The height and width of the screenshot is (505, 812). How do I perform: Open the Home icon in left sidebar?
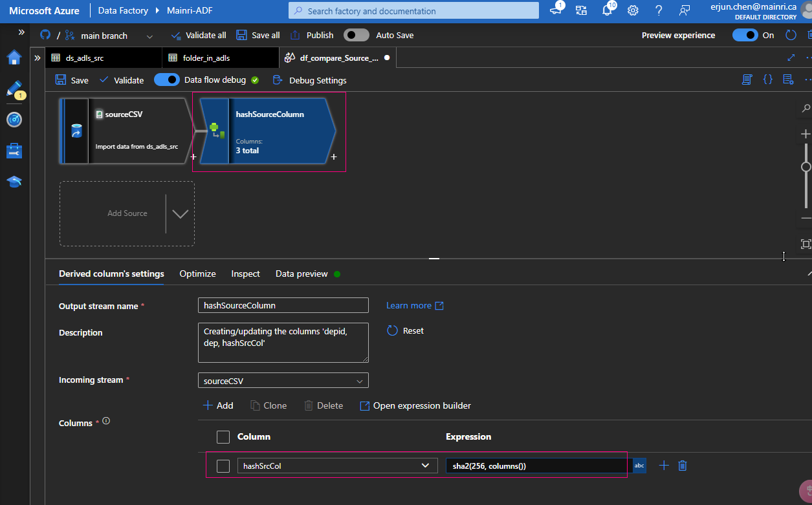[x=14, y=58]
